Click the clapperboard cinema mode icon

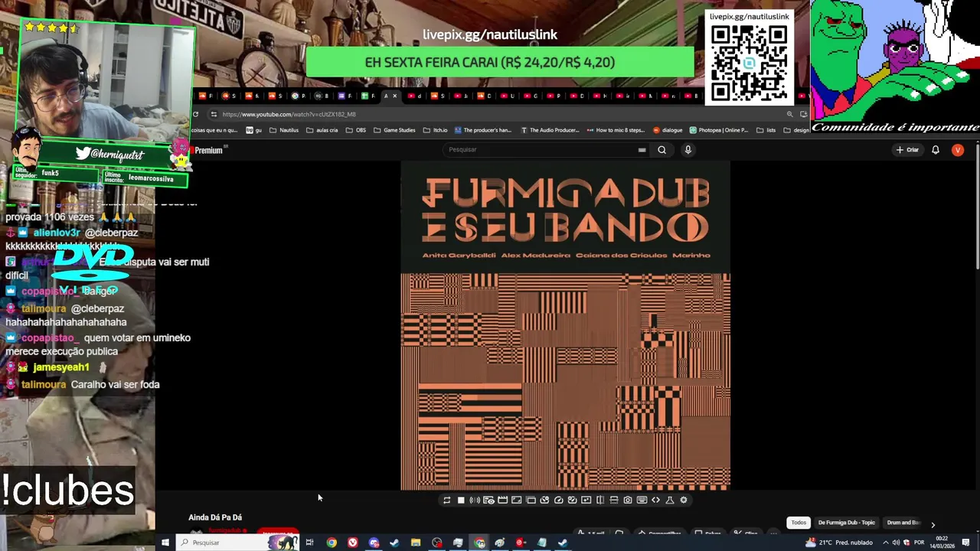[x=503, y=500]
